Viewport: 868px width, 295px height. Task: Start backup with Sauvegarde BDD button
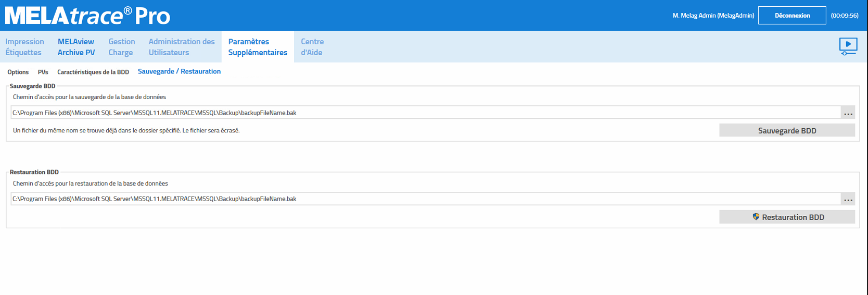(x=787, y=130)
